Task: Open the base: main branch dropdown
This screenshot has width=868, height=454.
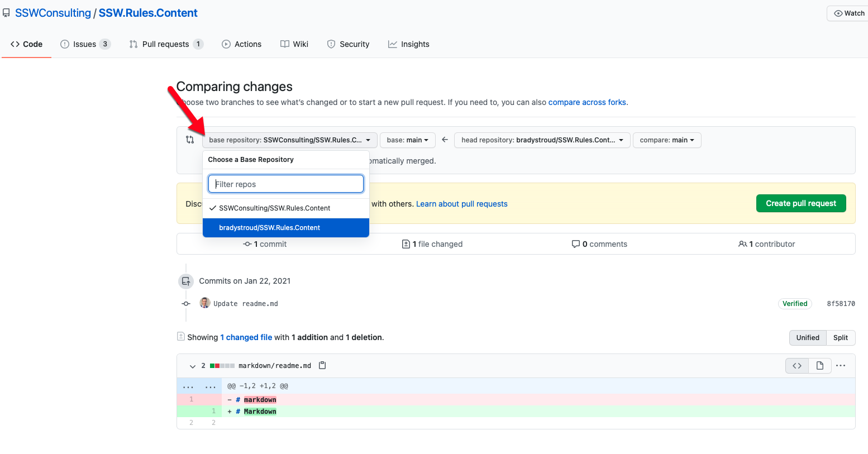Action: coord(408,140)
